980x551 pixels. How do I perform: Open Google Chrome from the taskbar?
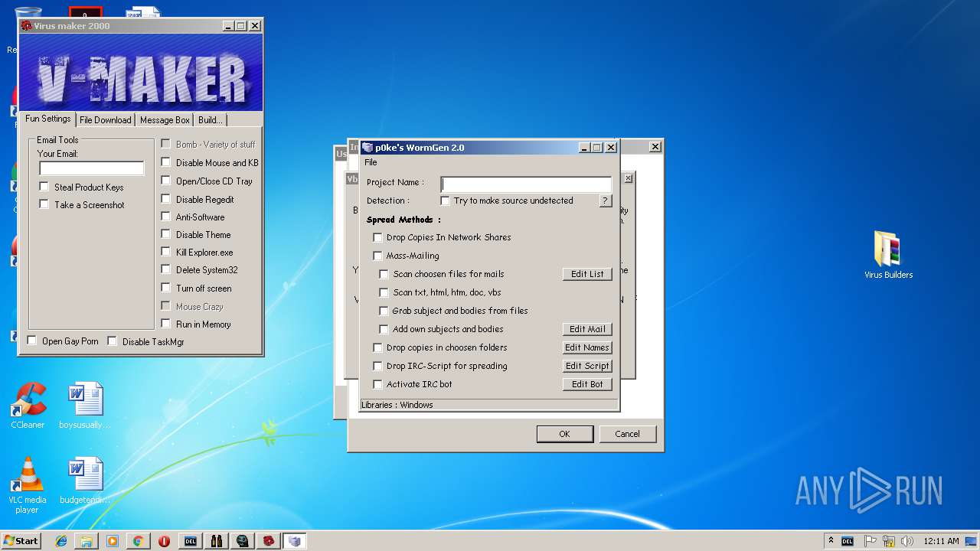click(x=138, y=541)
